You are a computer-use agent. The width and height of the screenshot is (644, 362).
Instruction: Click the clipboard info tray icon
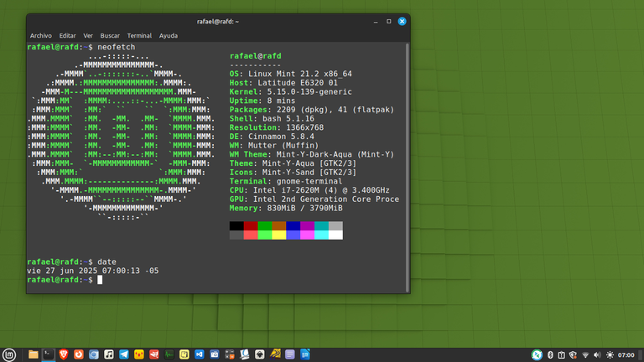pos(562,354)
